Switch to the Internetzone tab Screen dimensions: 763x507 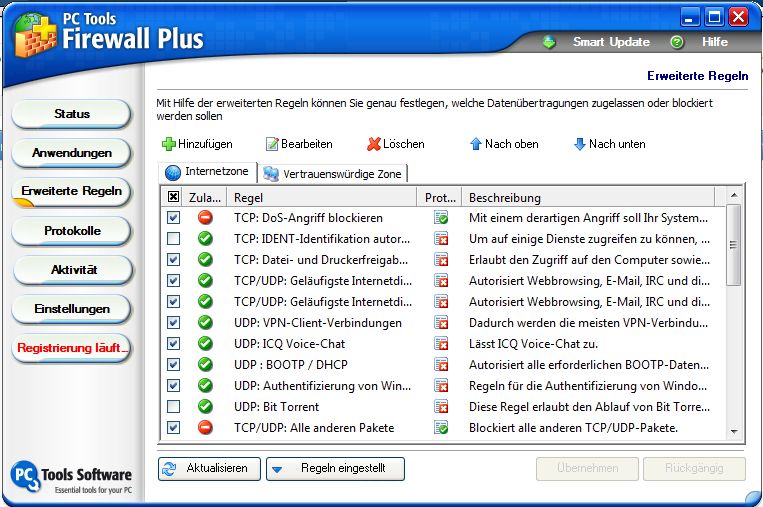[208, 172]
